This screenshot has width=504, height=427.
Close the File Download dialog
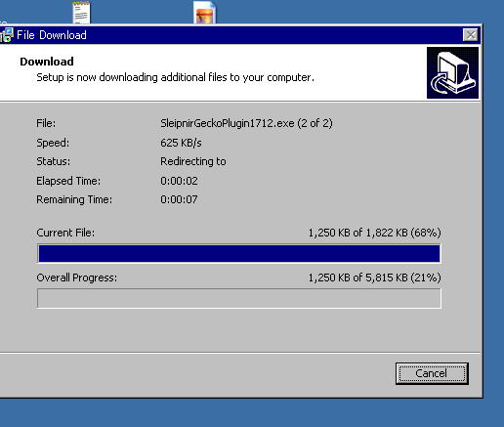[471, 35]
